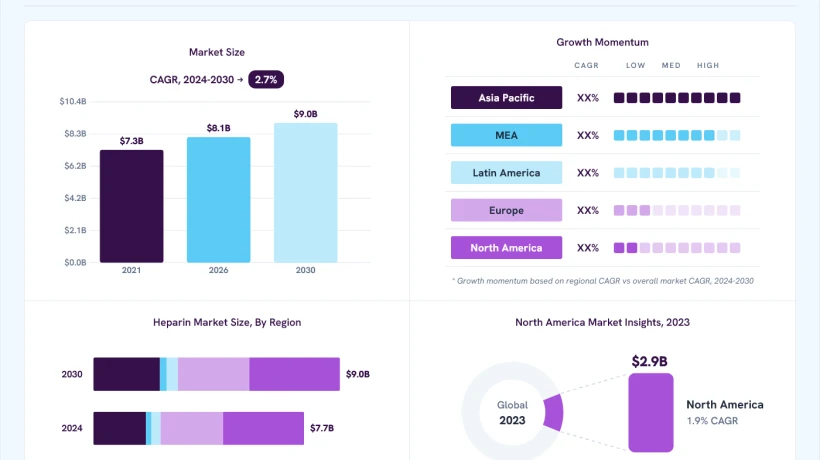
Task: Click the Global 2023 donut chart center
Action: point(512,413)
